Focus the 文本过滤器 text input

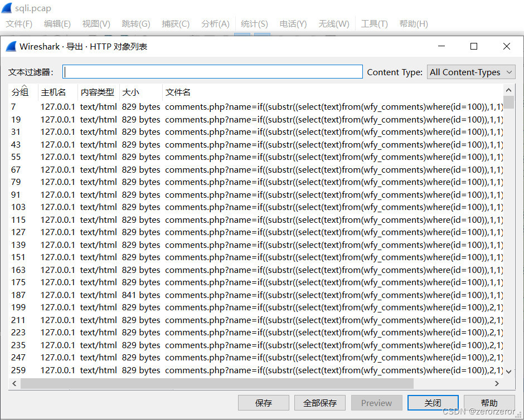click(x=212, y=72)
